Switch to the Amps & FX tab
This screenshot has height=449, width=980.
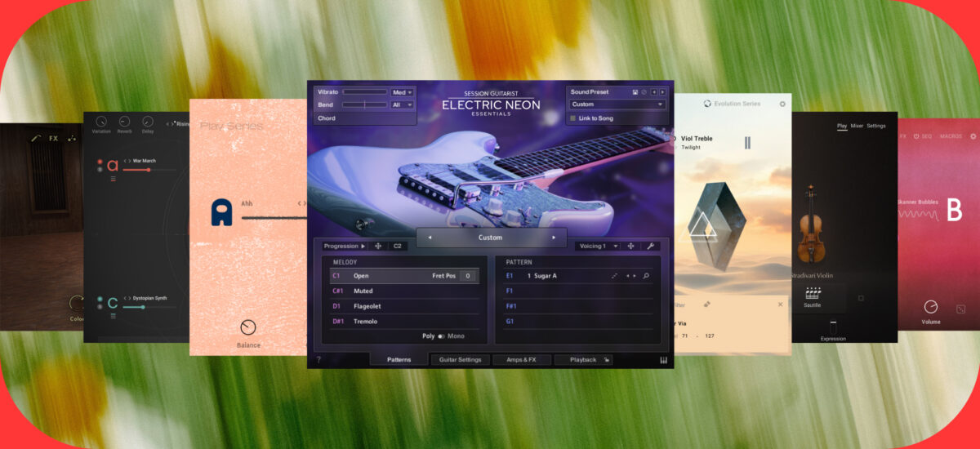tap(522, 359)
